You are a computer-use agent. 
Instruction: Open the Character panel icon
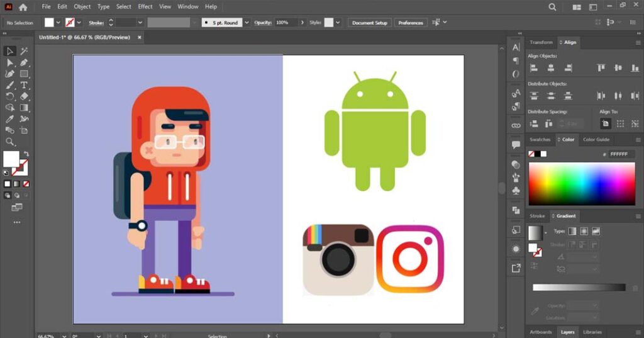tap(516, 47)
